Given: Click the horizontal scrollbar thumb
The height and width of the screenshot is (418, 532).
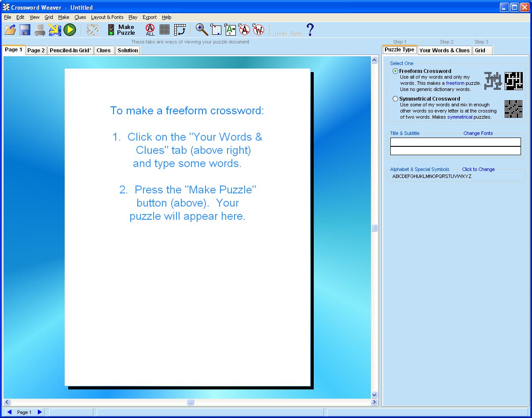Looking at the screenshot, I should (x=190, y=402).
